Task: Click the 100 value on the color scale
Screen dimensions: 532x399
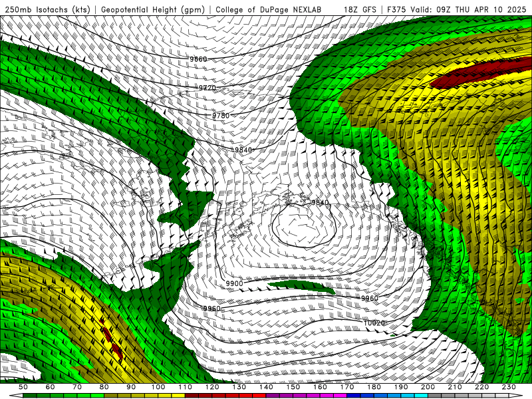Action: click(158, 387)
